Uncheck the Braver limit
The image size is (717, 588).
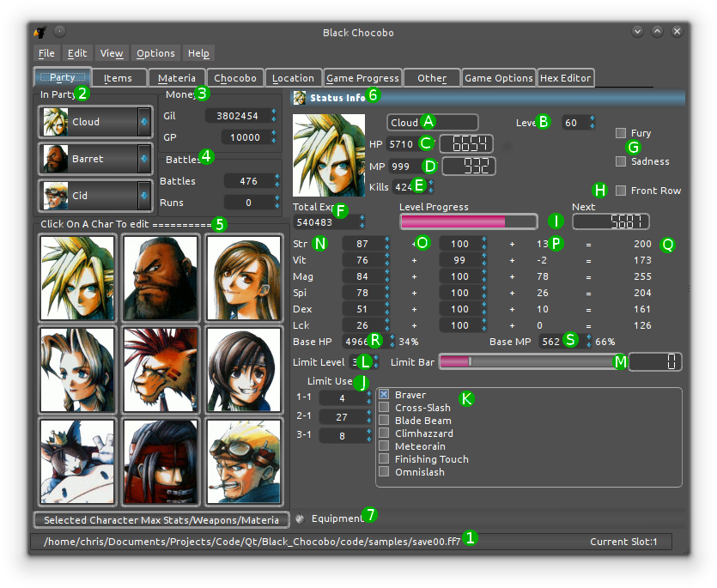coord(384,395)
